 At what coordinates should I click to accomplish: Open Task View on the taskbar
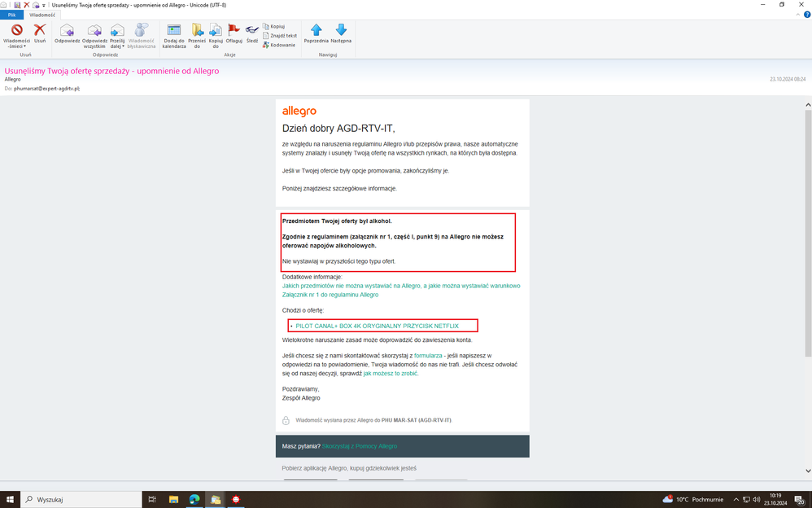[x=151, y=499]
